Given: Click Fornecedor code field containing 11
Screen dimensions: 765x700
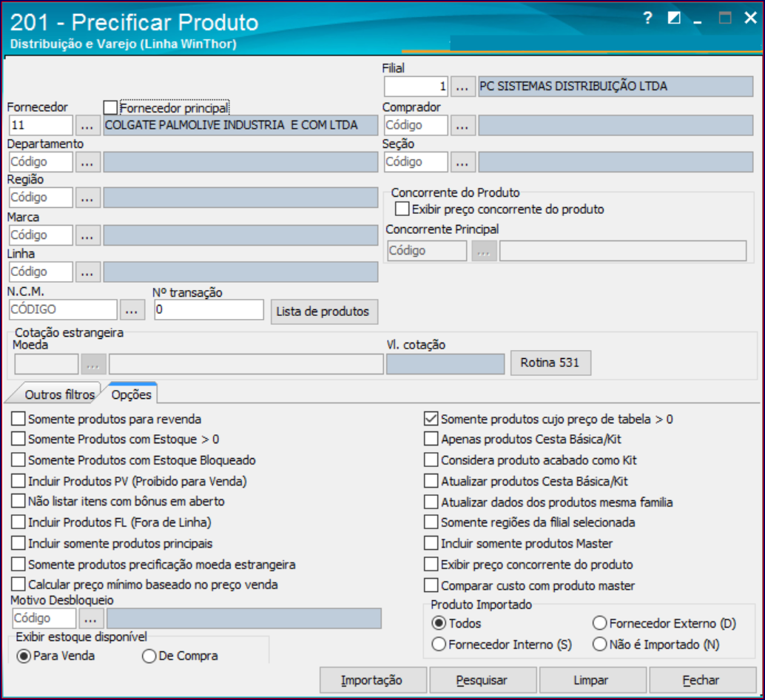Looking at the screenshot, I should coord(41,125).
